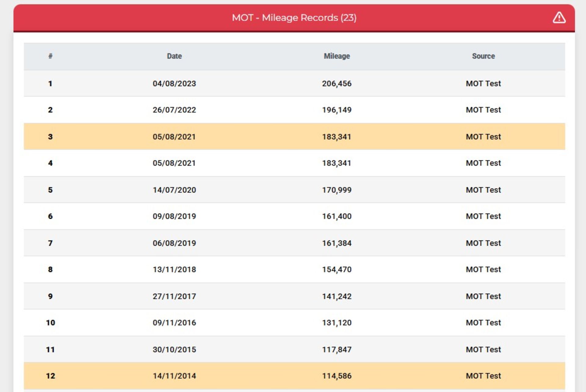Image resolution: width=586 pixels, height=392 pixels.
Task: Select the 06/08/2019 date cell
Action: 174,243
